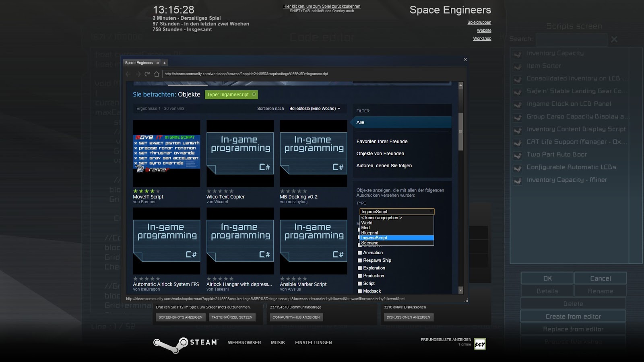Close the Space Engineers browser tab
Screen dimensions: 644x362
click(157, 63)
